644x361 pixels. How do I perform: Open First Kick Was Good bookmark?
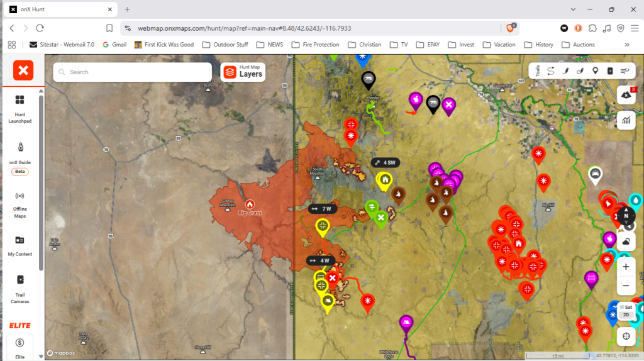(164, 45)
